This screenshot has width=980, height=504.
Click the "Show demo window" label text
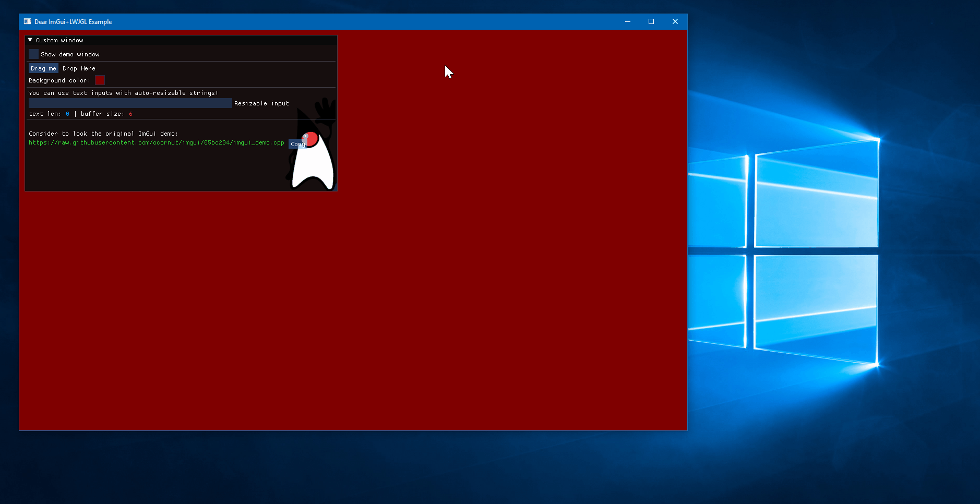[x=70, y=54]
